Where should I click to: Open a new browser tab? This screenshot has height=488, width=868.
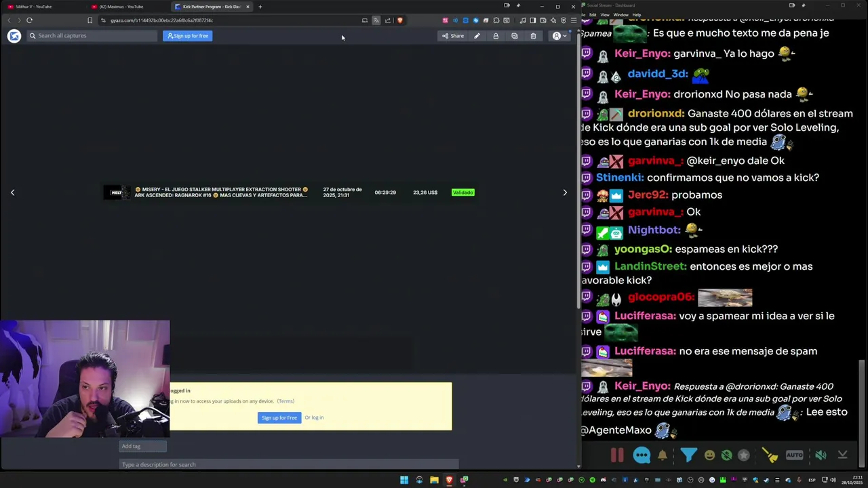click(x=260, y=7)
